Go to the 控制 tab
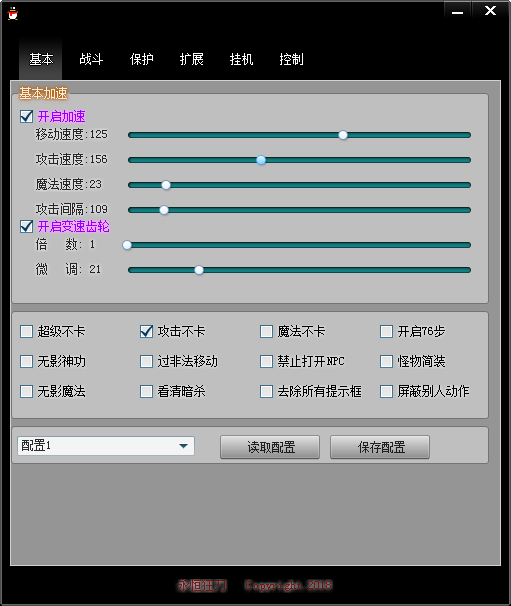The image size is (511, 606). click(291, 59)
